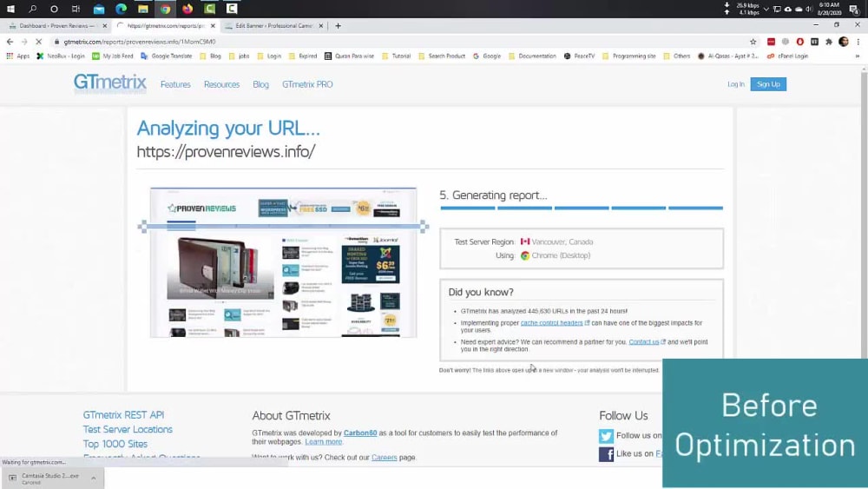Open GTmetrix PRO page
Viewport: 868px width, 489px height.
point(307,84)
